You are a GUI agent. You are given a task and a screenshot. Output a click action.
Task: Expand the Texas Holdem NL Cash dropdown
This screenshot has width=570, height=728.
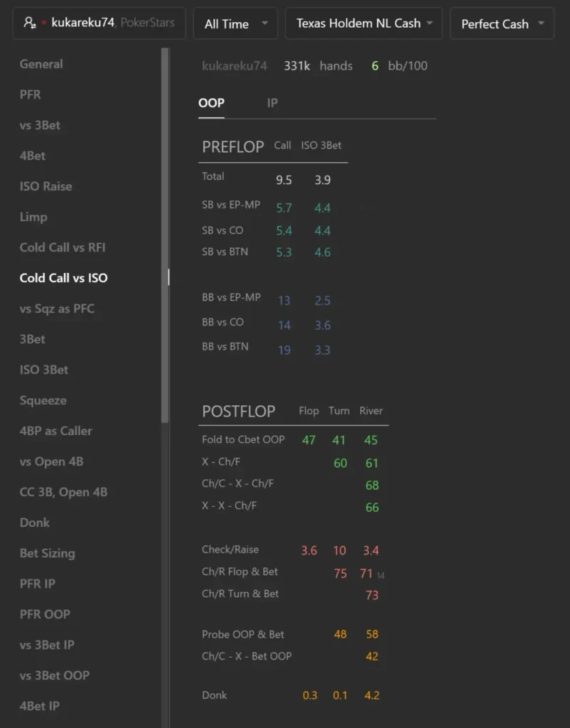363,23
